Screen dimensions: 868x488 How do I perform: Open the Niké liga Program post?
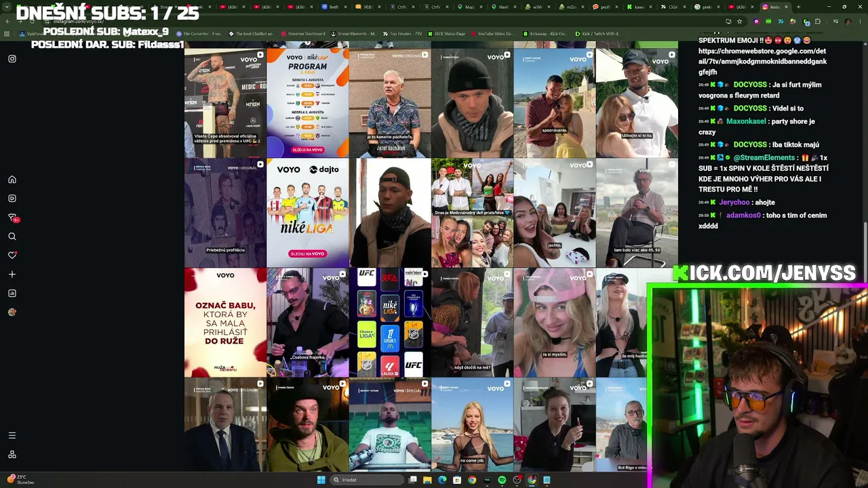308,102
